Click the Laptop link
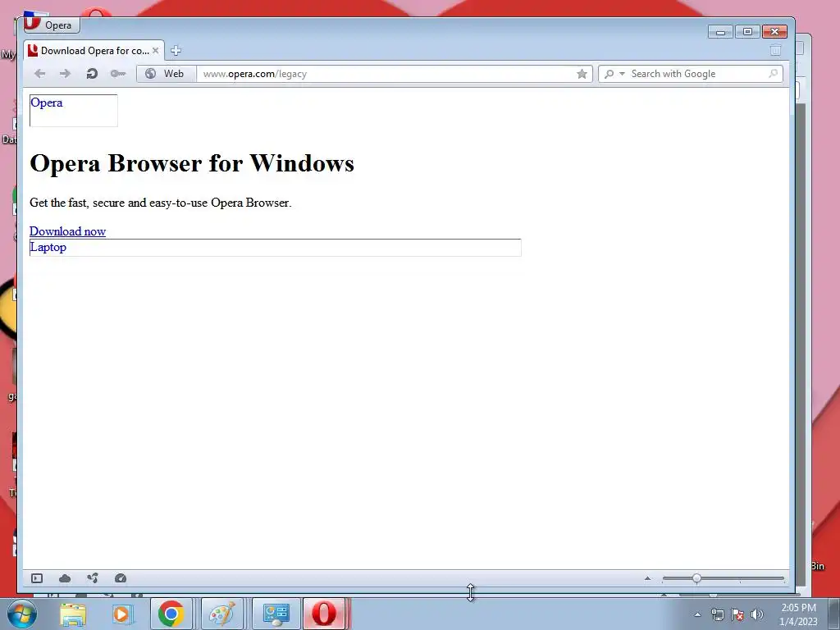This screenshot has height=630, width=840. point(48,247)
